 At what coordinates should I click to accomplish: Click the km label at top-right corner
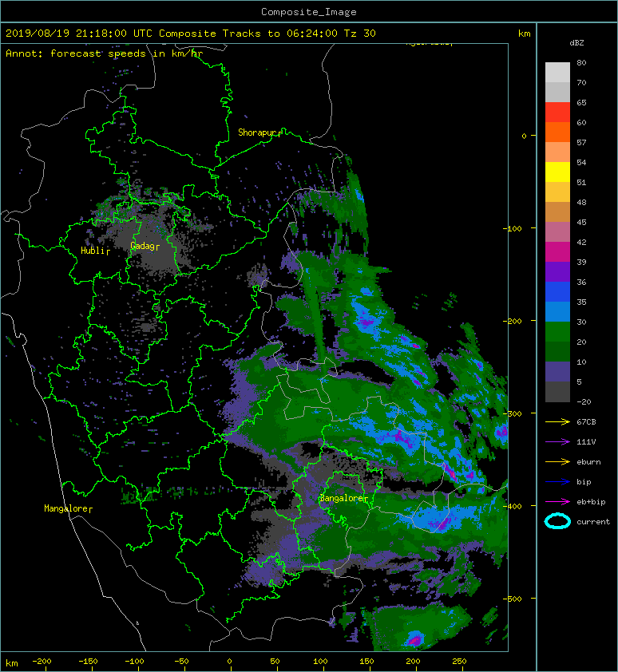[x=524, y=34]
